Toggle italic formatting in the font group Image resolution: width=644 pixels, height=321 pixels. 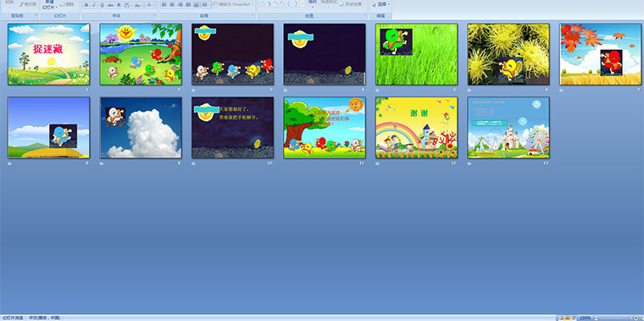[94, 5]
